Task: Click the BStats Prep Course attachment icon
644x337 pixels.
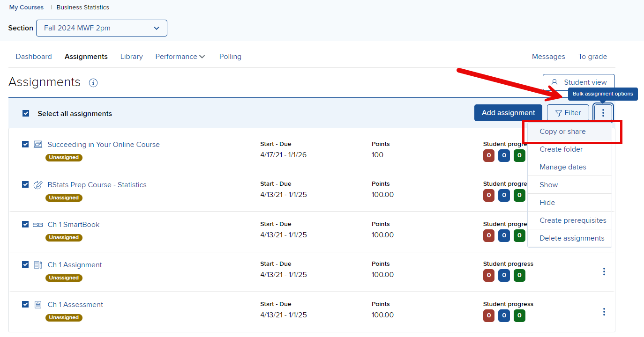Action: (x=38, y=185)
